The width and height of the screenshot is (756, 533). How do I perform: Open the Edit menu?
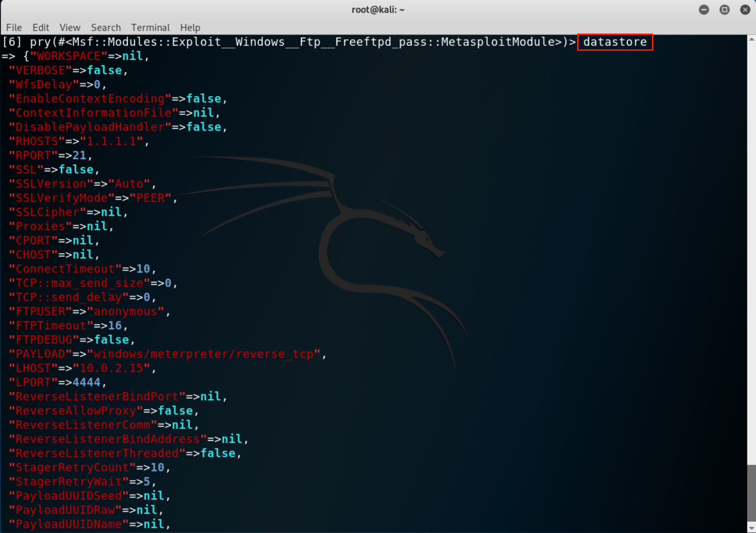(x=40, y=28)
